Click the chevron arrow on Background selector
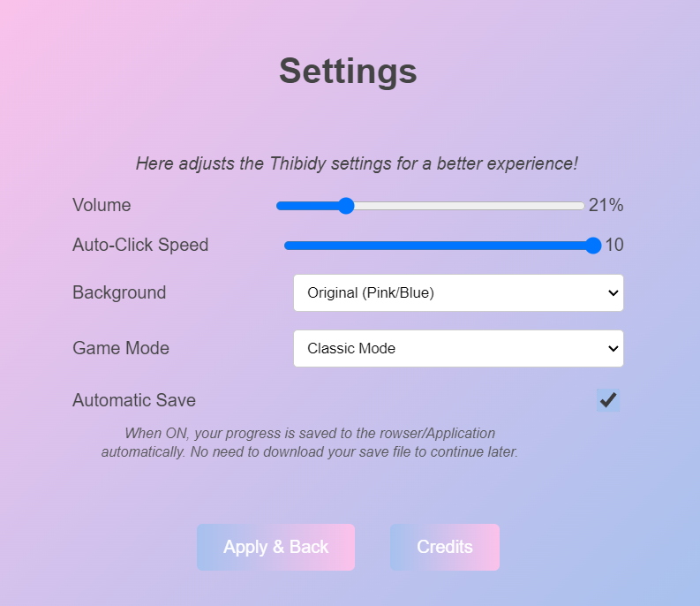The image size is (700, 606). click(613, 292)
